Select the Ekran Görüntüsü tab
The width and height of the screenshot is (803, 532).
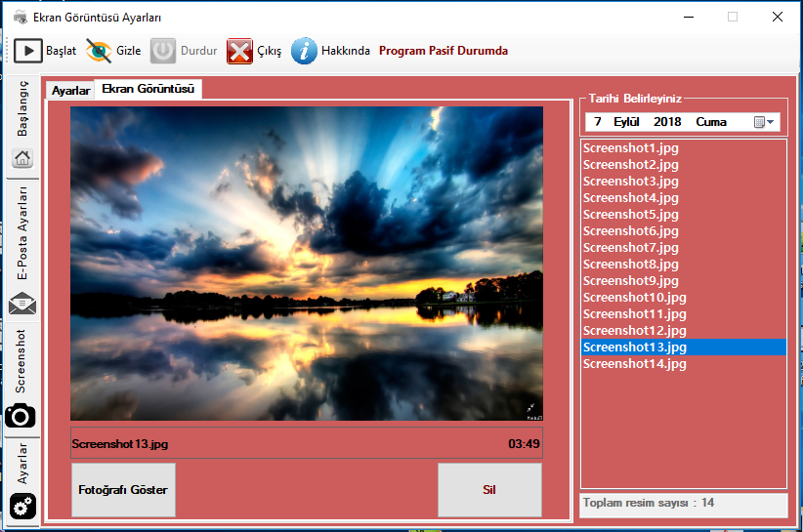coord(148,89)
